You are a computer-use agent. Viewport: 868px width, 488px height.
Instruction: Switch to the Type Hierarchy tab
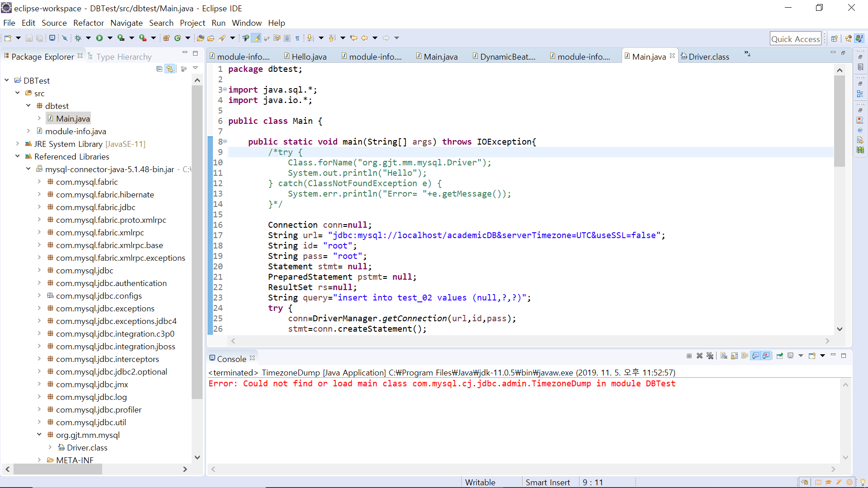point(120,56)
